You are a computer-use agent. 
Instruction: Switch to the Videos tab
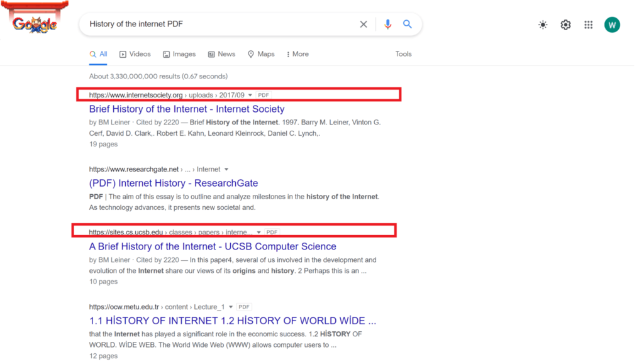click(x=135, y=54)
